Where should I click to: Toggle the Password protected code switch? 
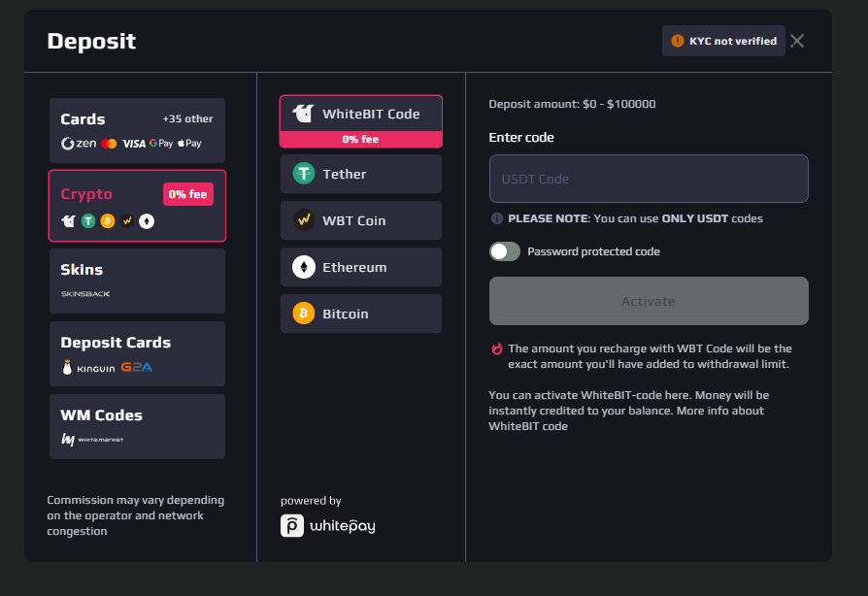click(504, 251)
